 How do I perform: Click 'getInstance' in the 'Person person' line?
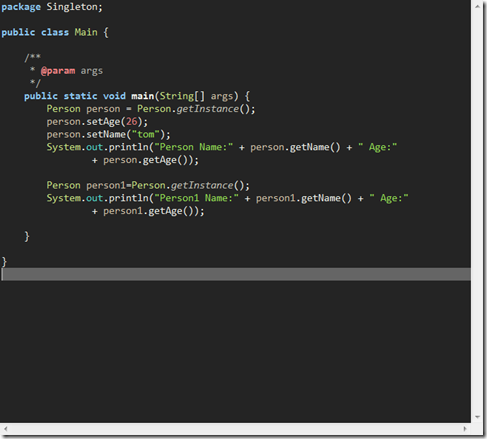pyautogui.click(x=207, y=109)
